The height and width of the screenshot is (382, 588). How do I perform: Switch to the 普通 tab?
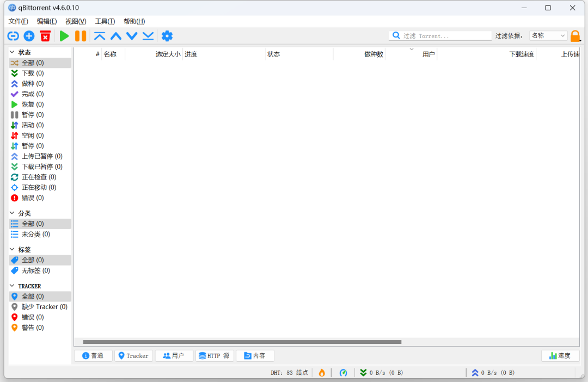[93, 356]
